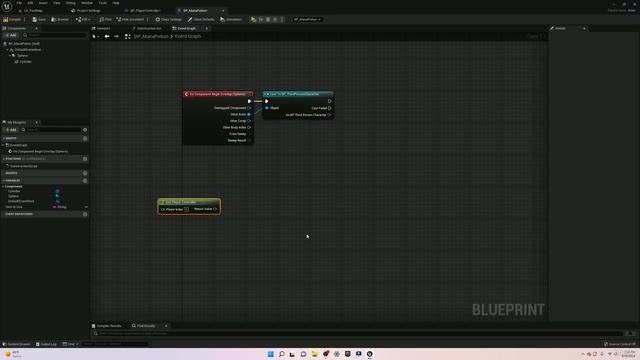The height and width of the screenshot is (360, 640).
Task: Click navigate back arrow in graph
Action: coord(107,36)
